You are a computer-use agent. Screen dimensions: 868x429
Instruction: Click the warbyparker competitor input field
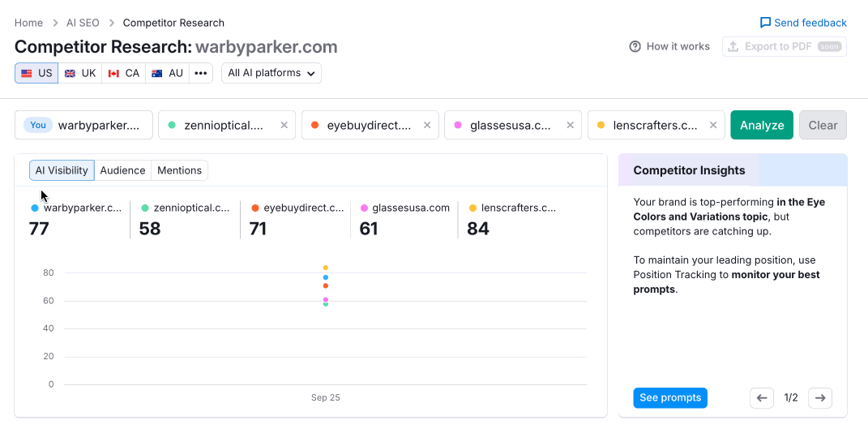click(83, 125)
